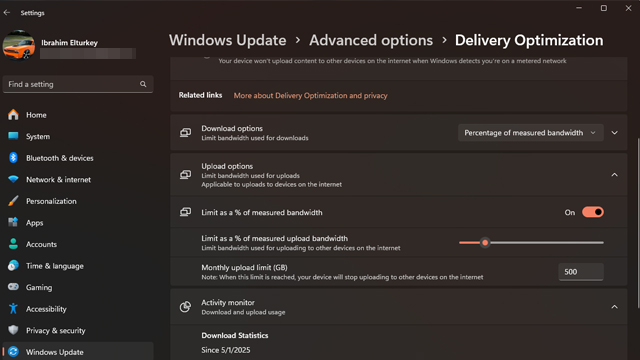Click the Related links label

[x=200, y=95]
